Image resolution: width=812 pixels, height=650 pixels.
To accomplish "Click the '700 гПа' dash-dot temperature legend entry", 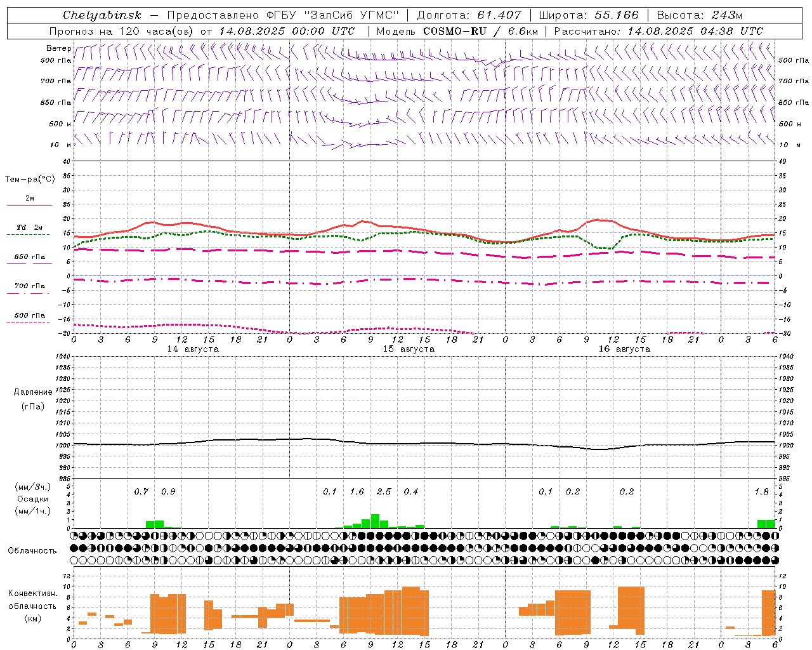I will tap(30, 286).
